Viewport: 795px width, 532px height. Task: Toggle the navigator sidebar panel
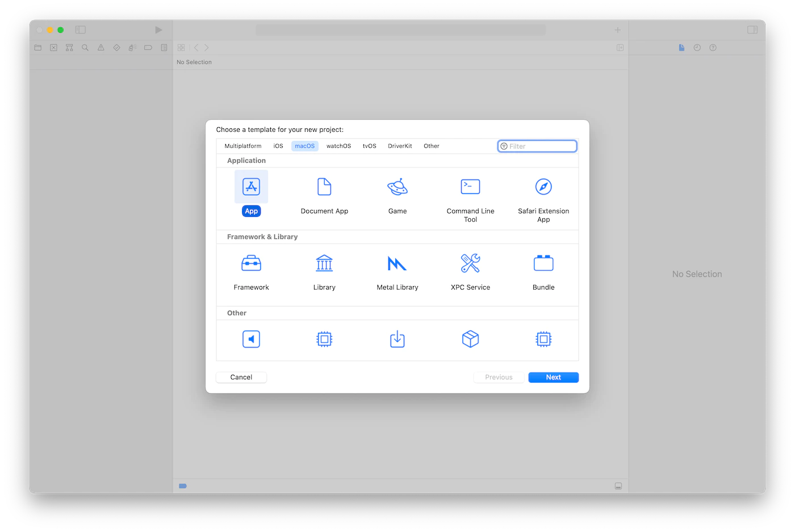(x=81, y=30)
